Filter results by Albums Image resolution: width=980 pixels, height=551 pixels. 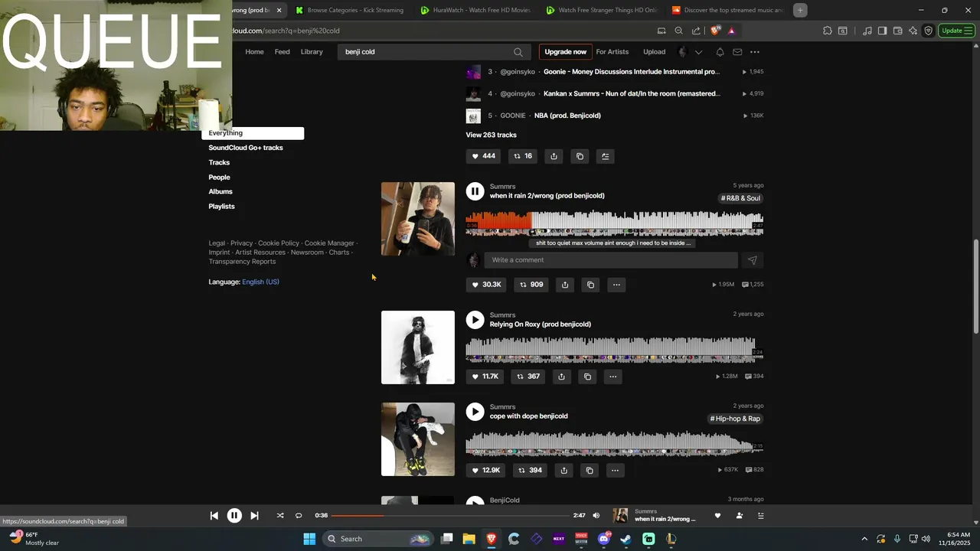[x=220, y=191]
